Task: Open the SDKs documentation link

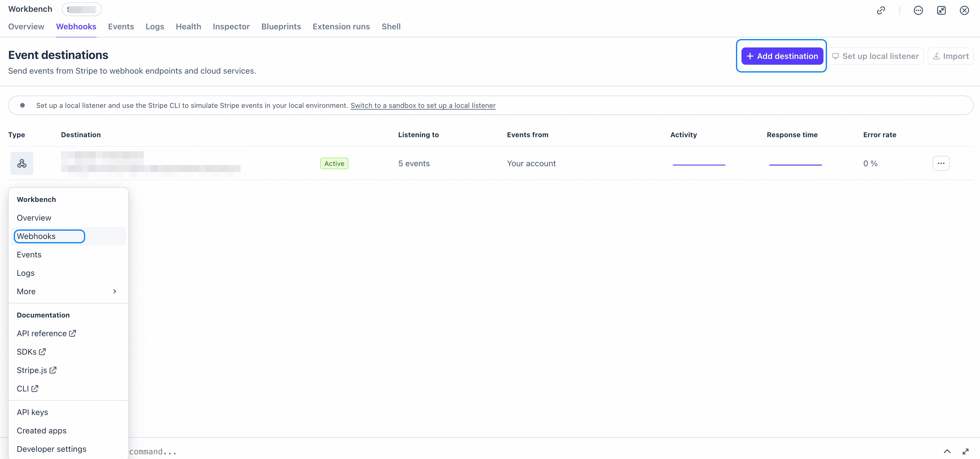Action: point(31,352)
